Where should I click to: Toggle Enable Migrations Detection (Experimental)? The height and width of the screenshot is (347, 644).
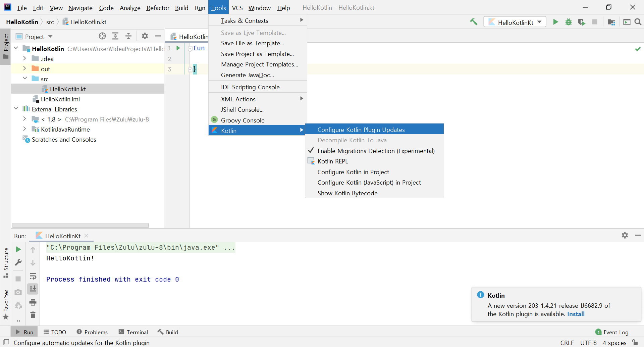click(374, 151)
